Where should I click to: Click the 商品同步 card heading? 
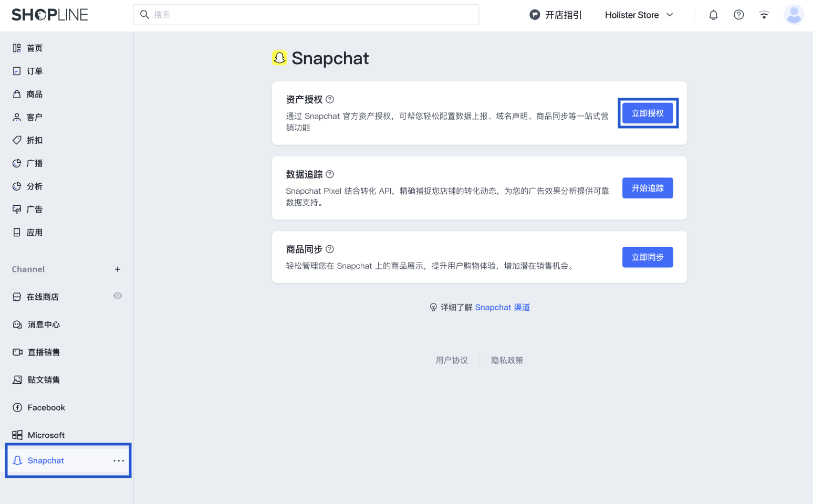coord(304,249)
